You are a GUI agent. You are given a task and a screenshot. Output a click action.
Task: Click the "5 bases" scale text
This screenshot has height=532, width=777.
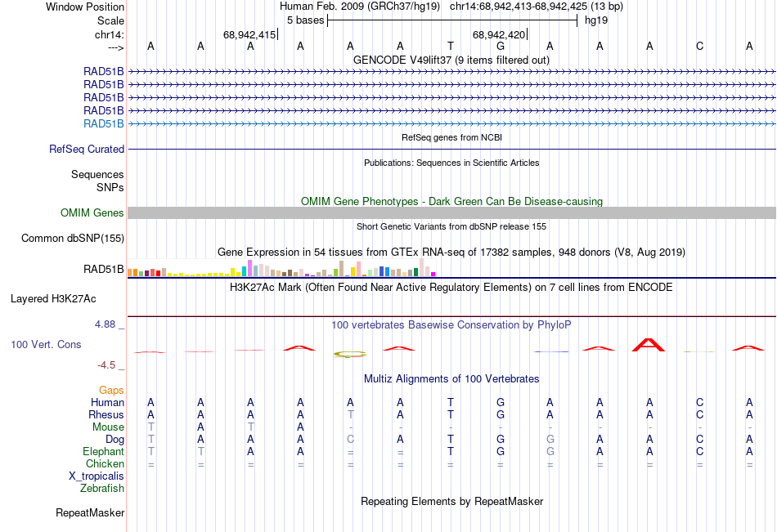pyautogui.click(x=305, y=20)
